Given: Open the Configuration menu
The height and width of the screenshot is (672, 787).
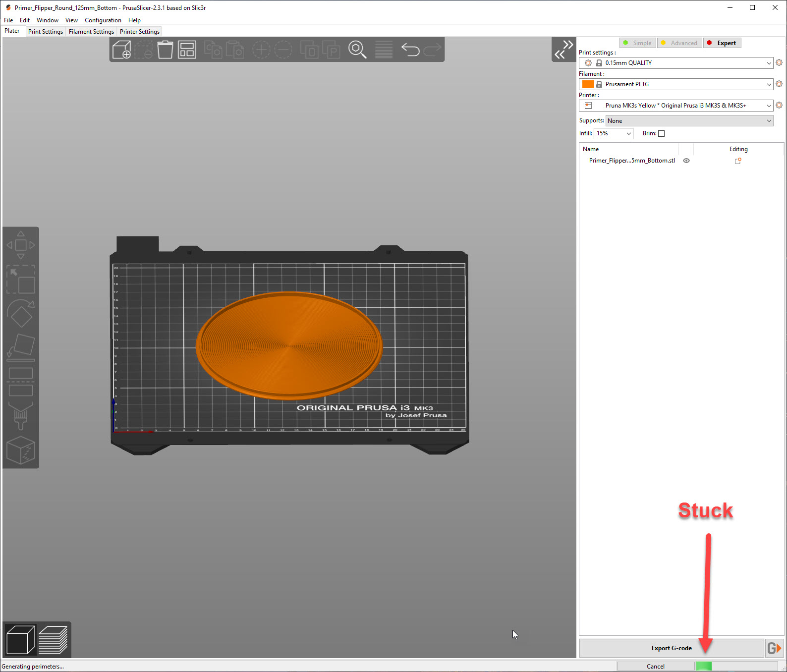Looking at the screenshot, I should click(x=103, y=20).
